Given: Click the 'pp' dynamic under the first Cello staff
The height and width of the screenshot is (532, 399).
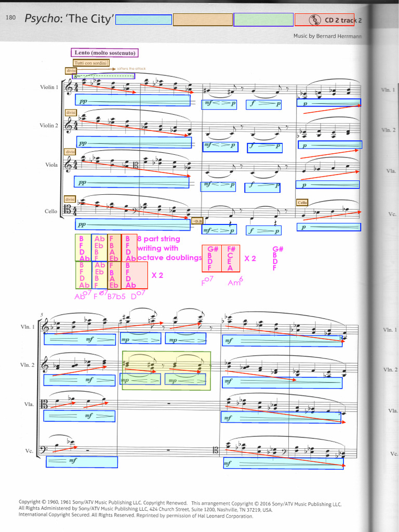Looking at the screenshot, I should (x=82, y=224).
